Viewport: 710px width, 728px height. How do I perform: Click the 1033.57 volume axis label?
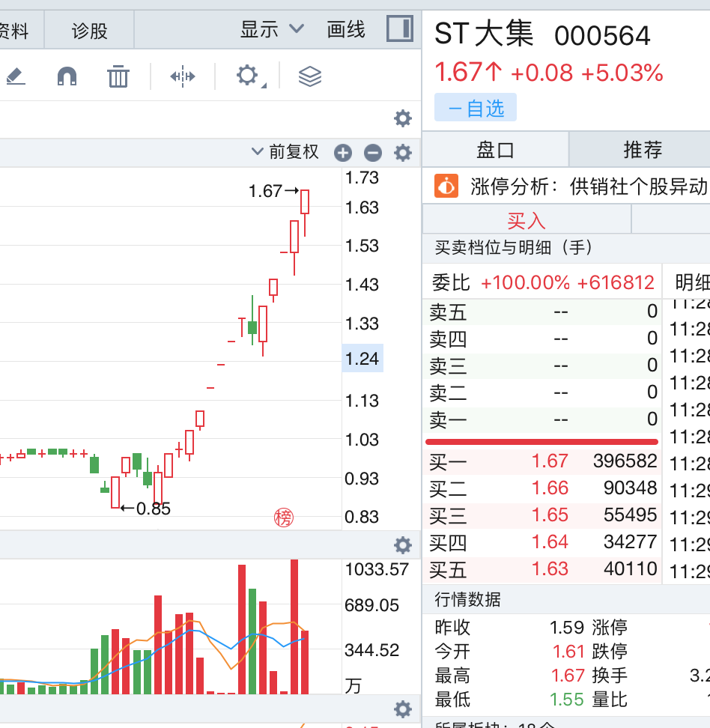[x=376, y=569]
